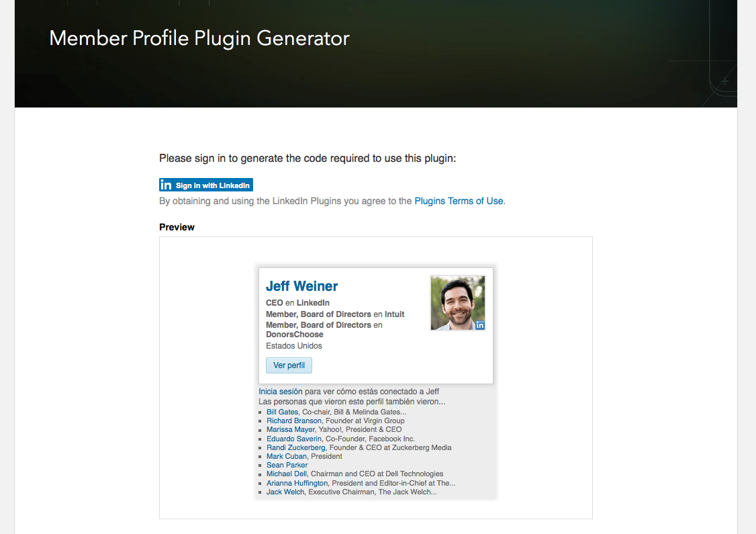The image size is (756, 534).
Task: Open Michael Dell profile link
Action: [287, 474]
